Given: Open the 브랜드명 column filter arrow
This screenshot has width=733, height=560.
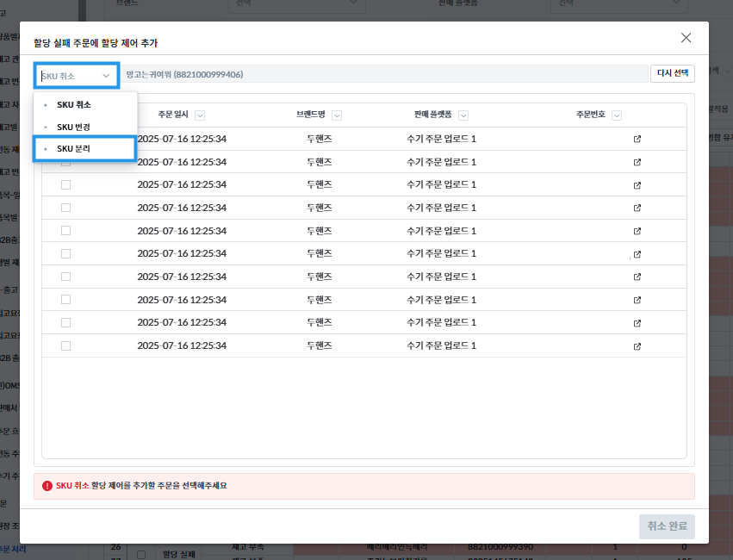Looking at the screenshot, I should (x=337, y=115).
